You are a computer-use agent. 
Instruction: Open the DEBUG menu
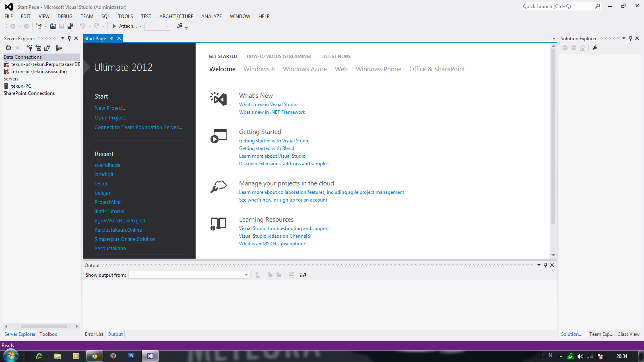point(65,16)
